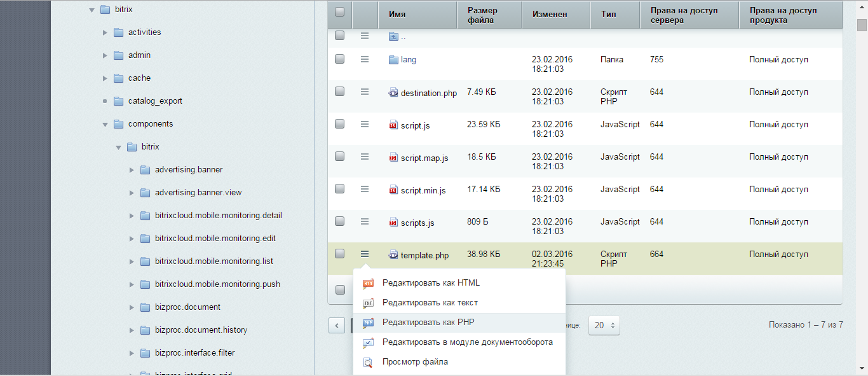868x376 pixels.
Task: Collapse the components folder in tree
Action: coord(105,124)
